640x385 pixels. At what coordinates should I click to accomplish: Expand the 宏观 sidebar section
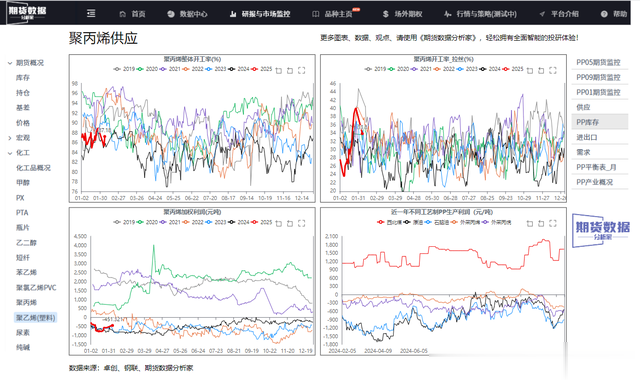(10, 138)
